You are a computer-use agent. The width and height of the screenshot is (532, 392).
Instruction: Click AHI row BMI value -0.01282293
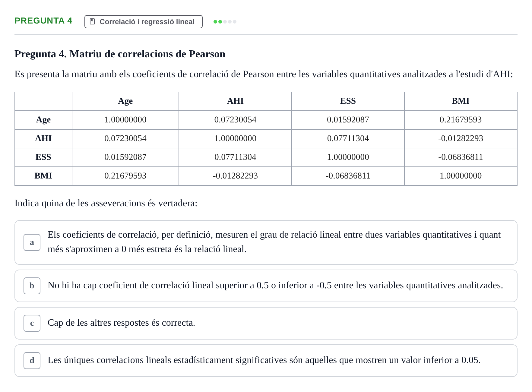pyautogui.click(x=461, y=139)
